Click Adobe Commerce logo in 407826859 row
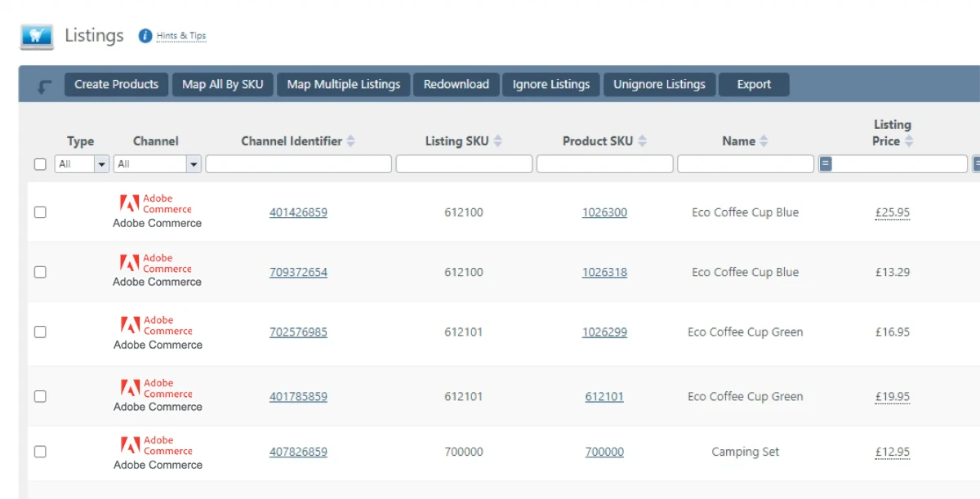The height and width of the screenshot is (499, 980). point(155,445)
